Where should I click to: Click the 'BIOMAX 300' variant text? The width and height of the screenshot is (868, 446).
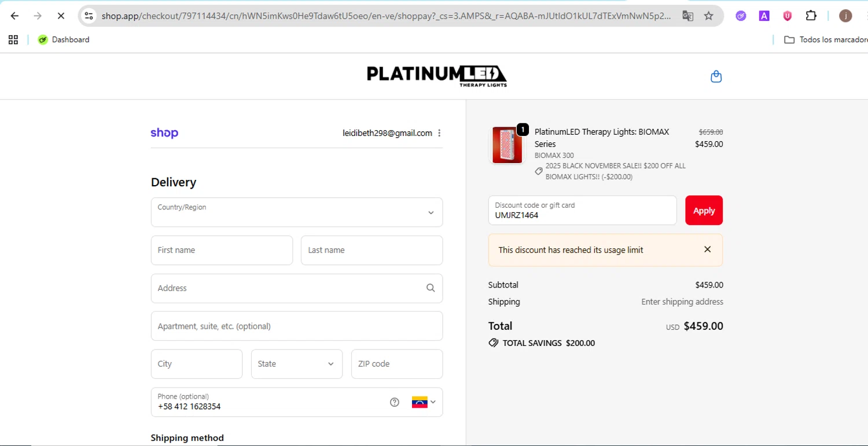(x=554, y=156)
